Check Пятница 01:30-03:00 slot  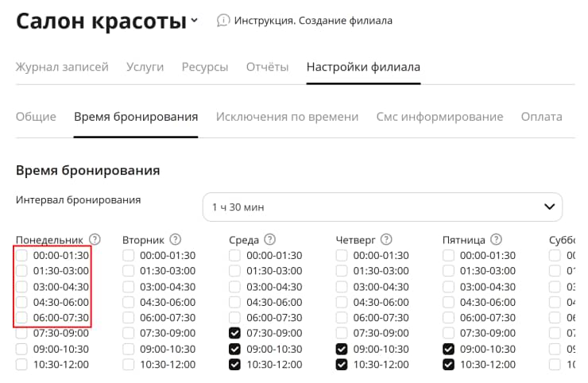click(448, 271)
